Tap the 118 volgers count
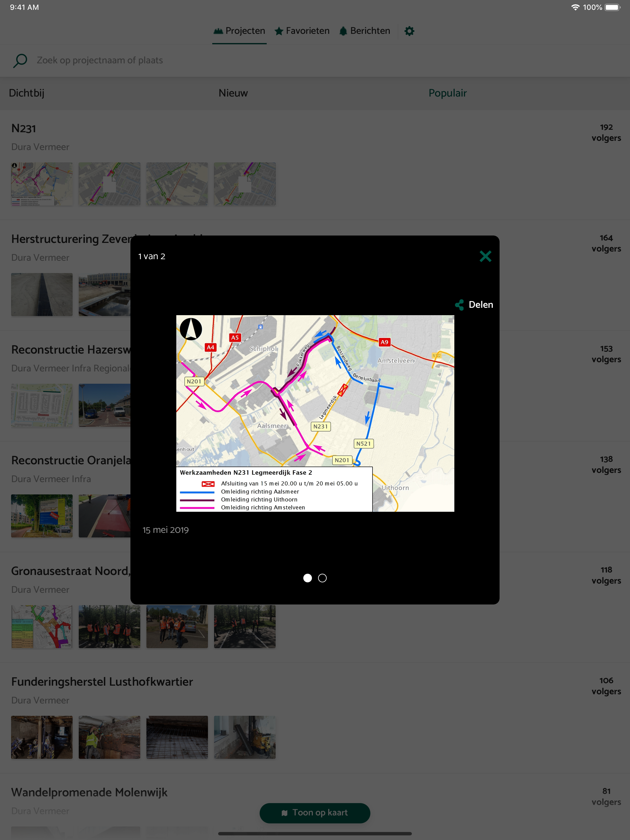The image size is (630, 840). 606,575
